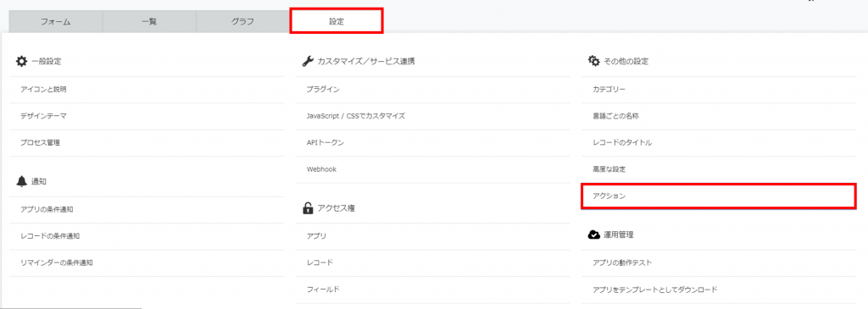Click the bell icon next to 通知
This screenshot has height=309, width=868.
21,181
